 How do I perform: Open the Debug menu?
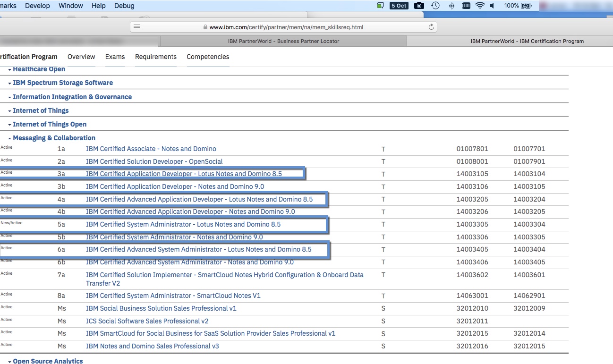[124, 6]
